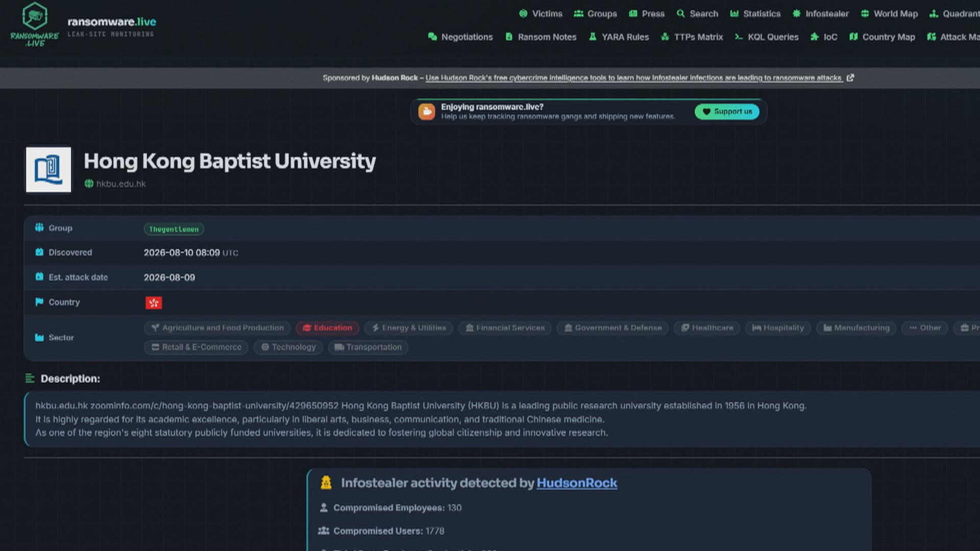The image size is (980, 551).
Task: Click the YARA Rules flask icon
Action: pyautogui.click(x=593, y=37)
